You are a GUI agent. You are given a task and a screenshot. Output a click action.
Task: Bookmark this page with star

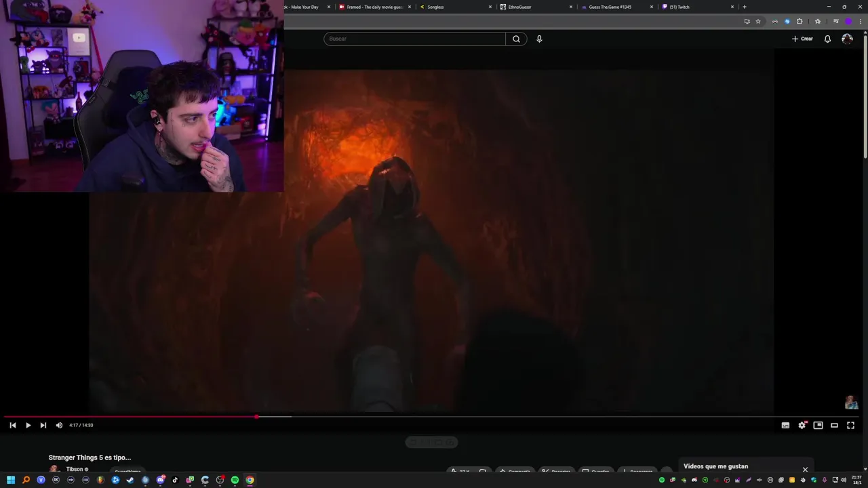[x=758, y=21]
